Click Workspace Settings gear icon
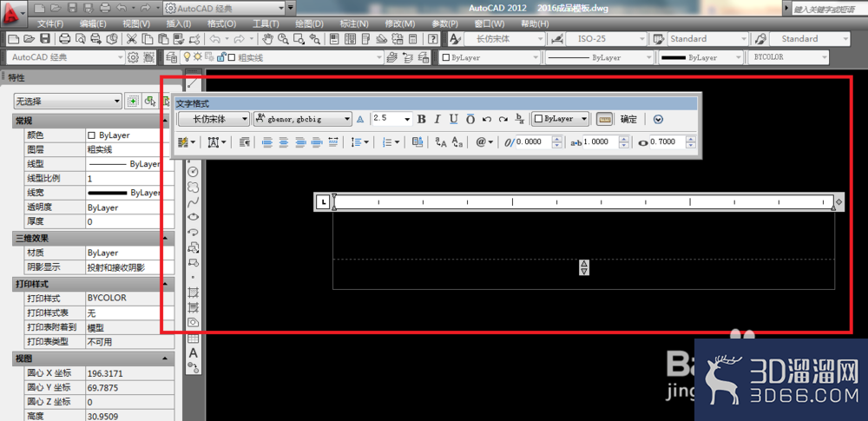Image resolution: width=868 pixels, height=421 pixels. 132,57
